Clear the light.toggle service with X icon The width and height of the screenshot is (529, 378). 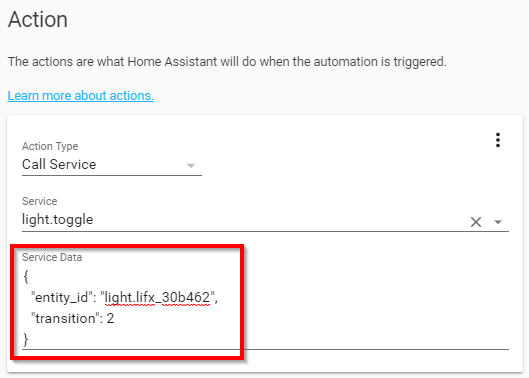[x=476, y=222]
